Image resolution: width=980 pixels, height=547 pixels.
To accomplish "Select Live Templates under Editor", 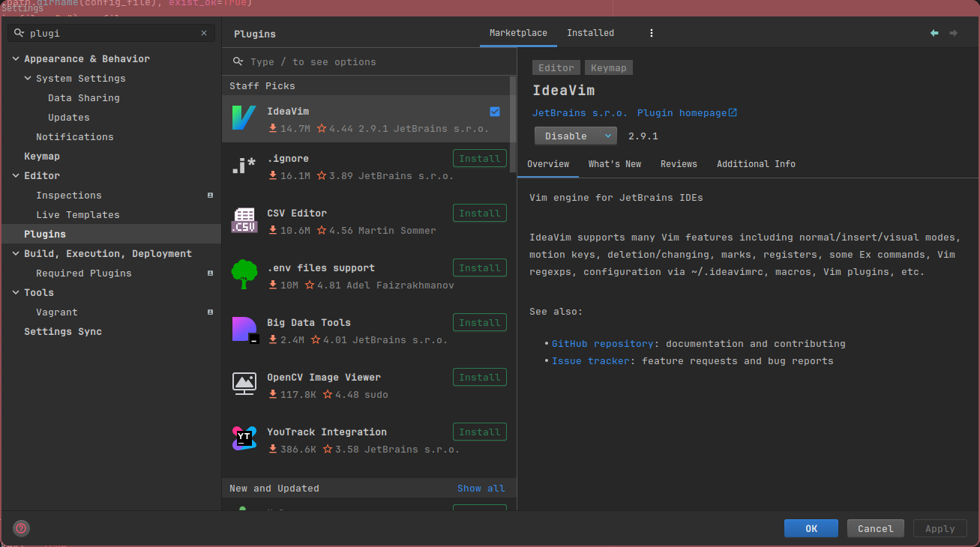I will click(78, 214).
